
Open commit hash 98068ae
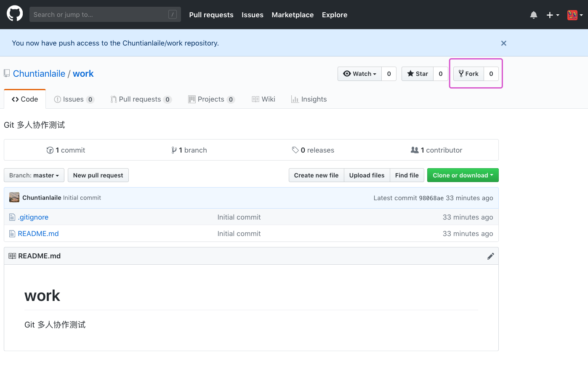click(x=431, y=198)
